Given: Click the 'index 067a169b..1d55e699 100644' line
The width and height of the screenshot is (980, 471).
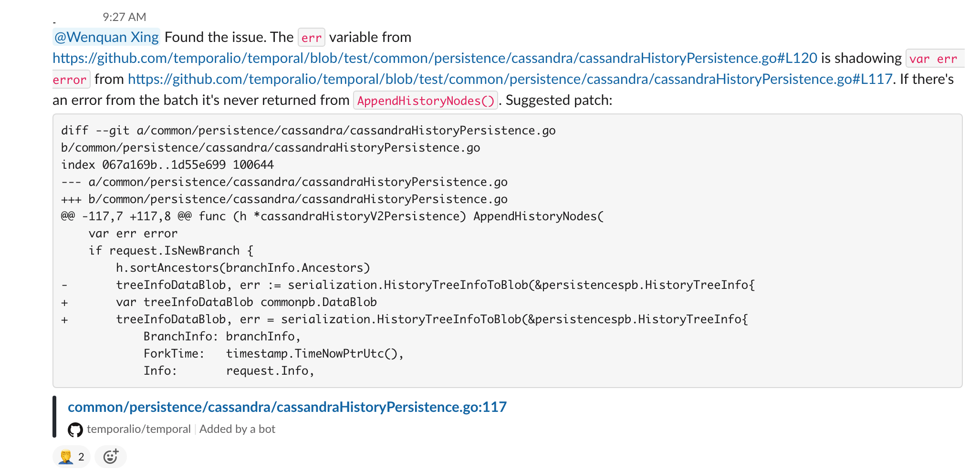Looking at the screenshot, I should pyautogui.click(x=167, y=165).
